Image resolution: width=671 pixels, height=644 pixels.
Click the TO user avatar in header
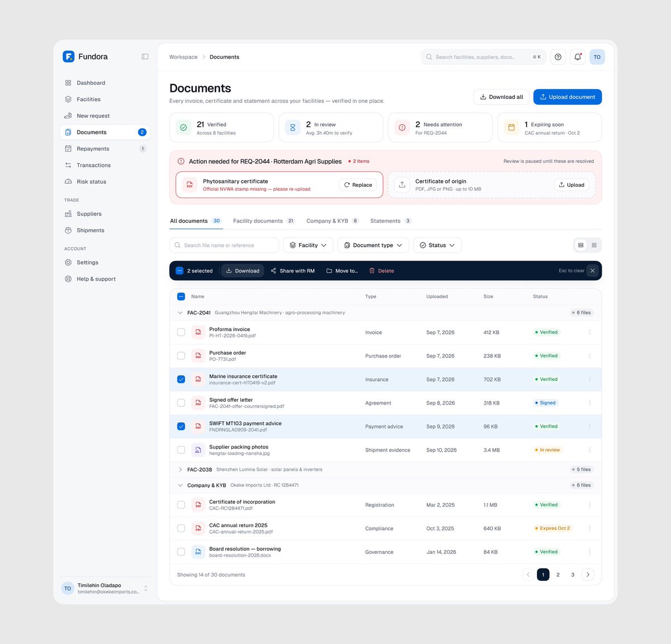click(597, 57)
